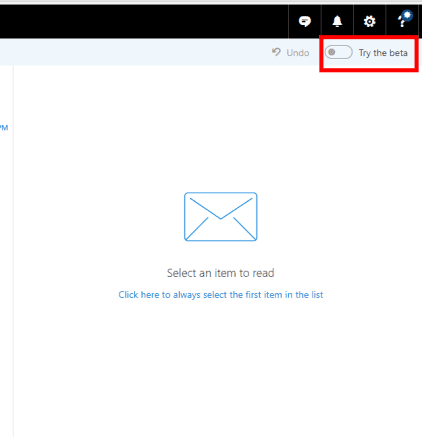
Task: Select the Undo text label
Action: (298, 53)
